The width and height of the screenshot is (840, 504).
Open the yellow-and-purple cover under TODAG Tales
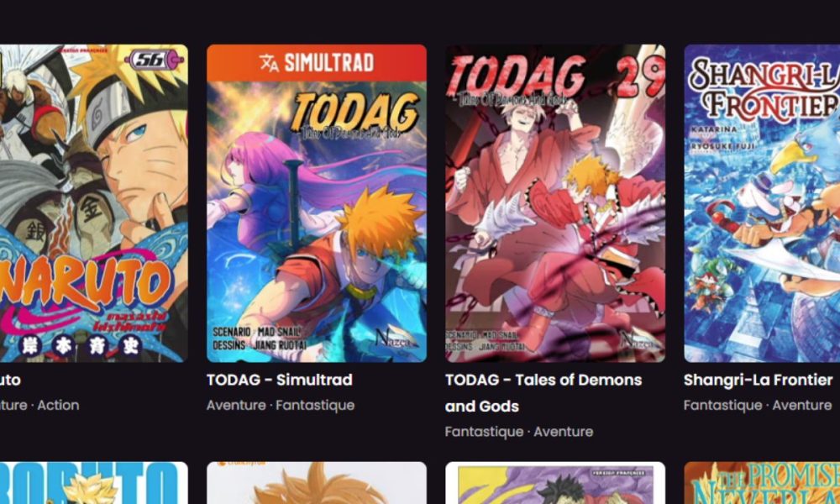click(555, 482)
